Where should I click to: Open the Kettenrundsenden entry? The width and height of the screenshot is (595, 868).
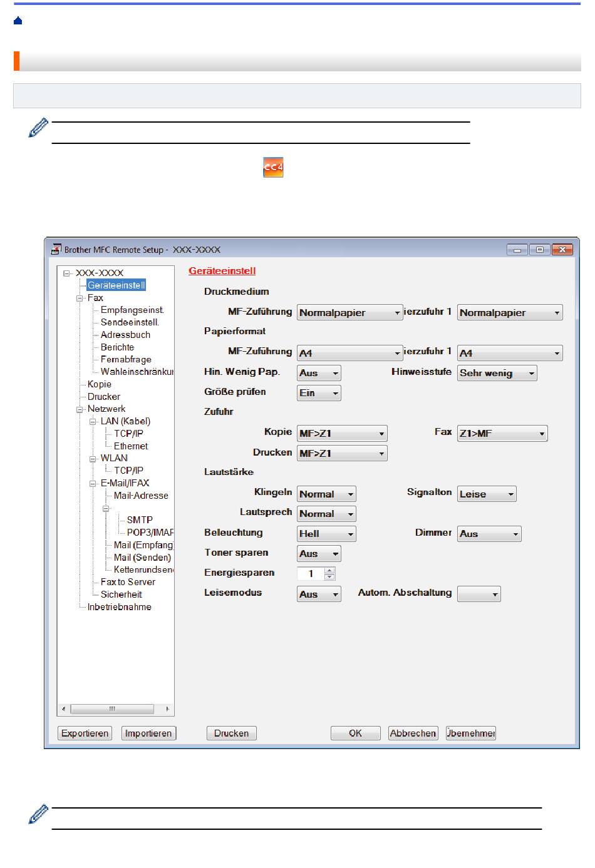tap(143, 569)
